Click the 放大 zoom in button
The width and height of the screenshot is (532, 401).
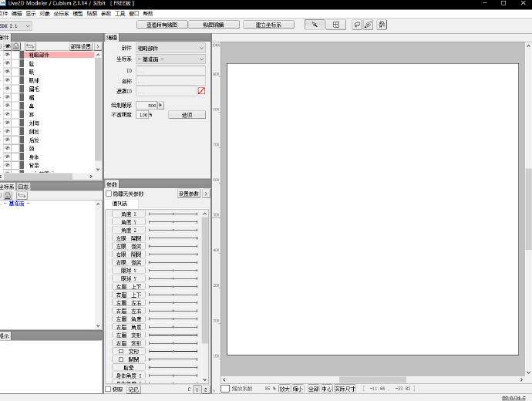(285, 389)
